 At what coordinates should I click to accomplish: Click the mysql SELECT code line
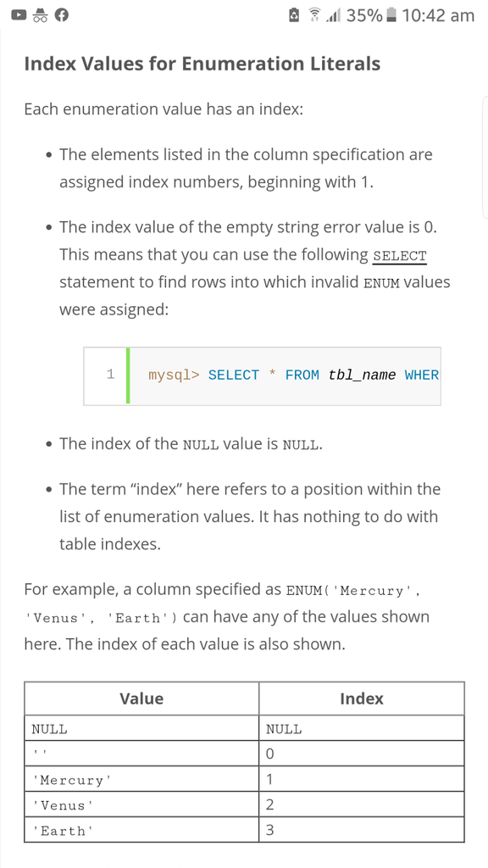click(x=293, y=376)
